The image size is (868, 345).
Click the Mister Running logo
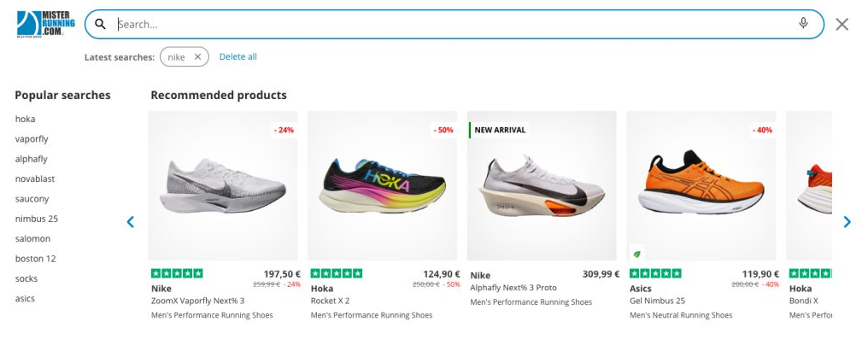pos(45,24)
